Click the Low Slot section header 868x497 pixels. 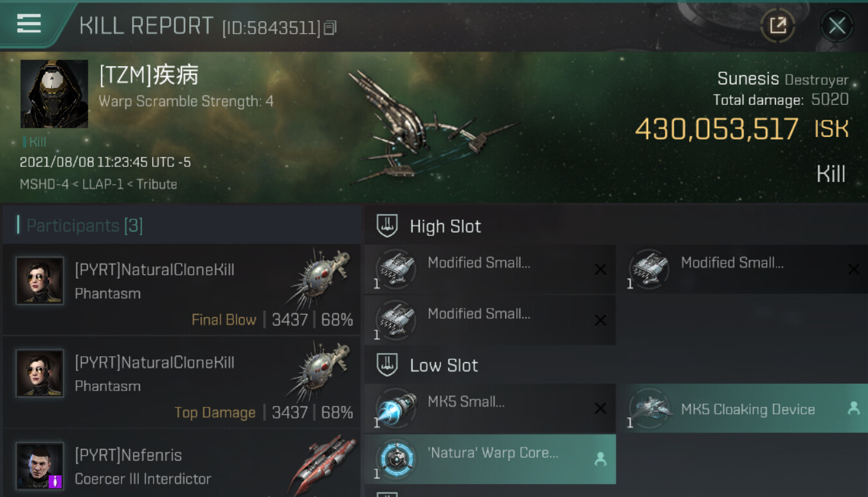444,365
